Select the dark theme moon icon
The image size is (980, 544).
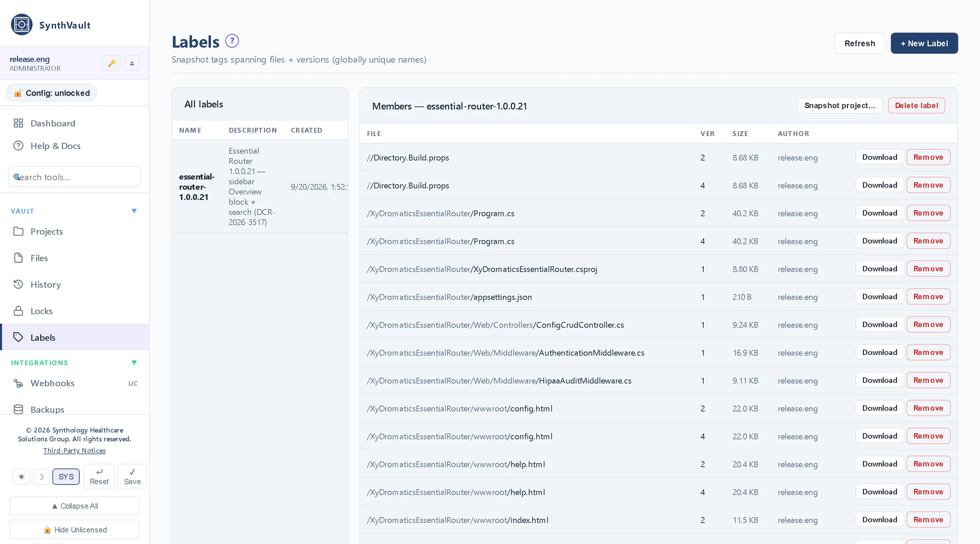pyautogui.click(x=42, y=477)
